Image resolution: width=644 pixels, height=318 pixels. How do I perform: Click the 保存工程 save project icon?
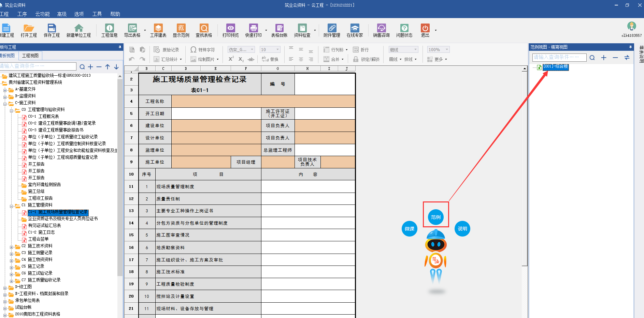52,28
